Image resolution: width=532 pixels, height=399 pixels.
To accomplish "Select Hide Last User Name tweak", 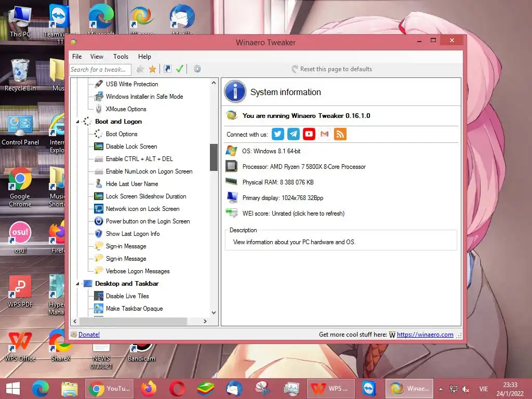I will [x=132, y=184].
